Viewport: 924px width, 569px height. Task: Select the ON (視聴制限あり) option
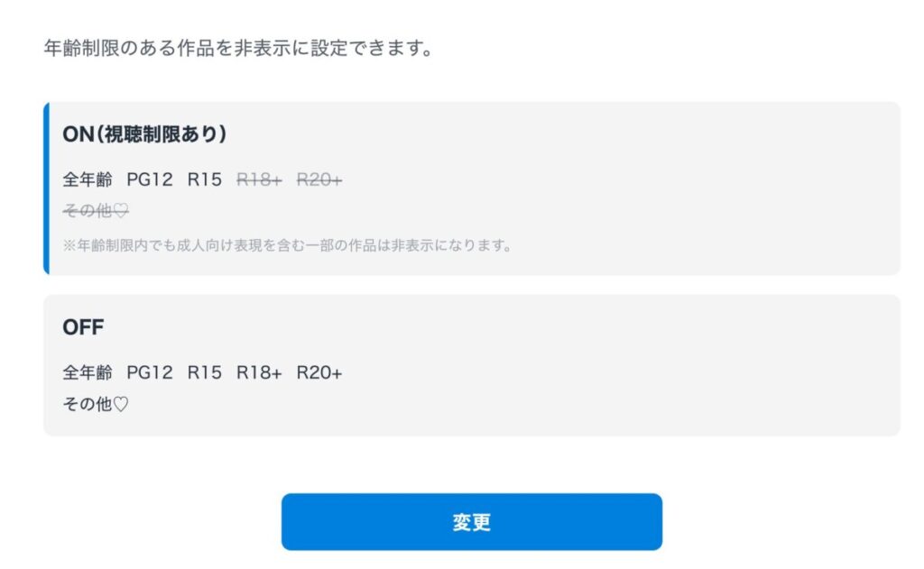(x=144, y=133)
